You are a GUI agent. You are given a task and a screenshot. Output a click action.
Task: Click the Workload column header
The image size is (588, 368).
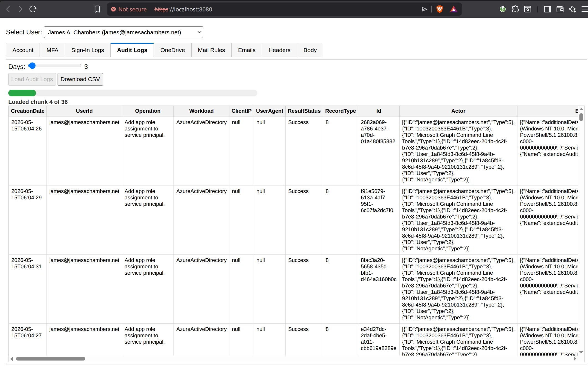click(x=201, y=111)
